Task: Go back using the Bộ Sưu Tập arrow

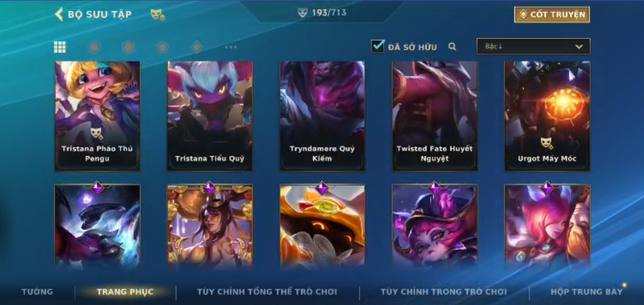Action: 59,14
